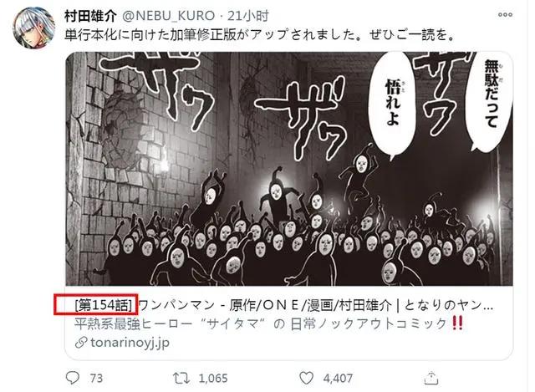Like the tweet with heart icon
The width and height of the screenshot is (535, 392).
[x=306, y=378]
